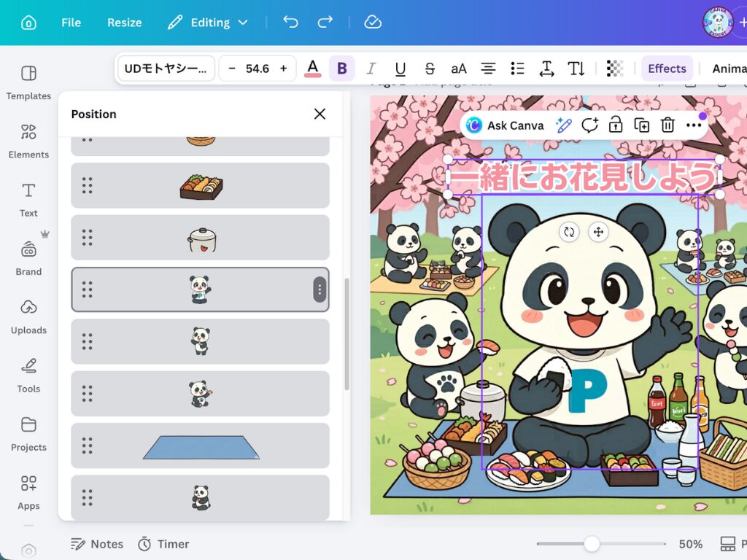747x560 pixels.
Task: Open the Resize menu
Action: point(124,23)
